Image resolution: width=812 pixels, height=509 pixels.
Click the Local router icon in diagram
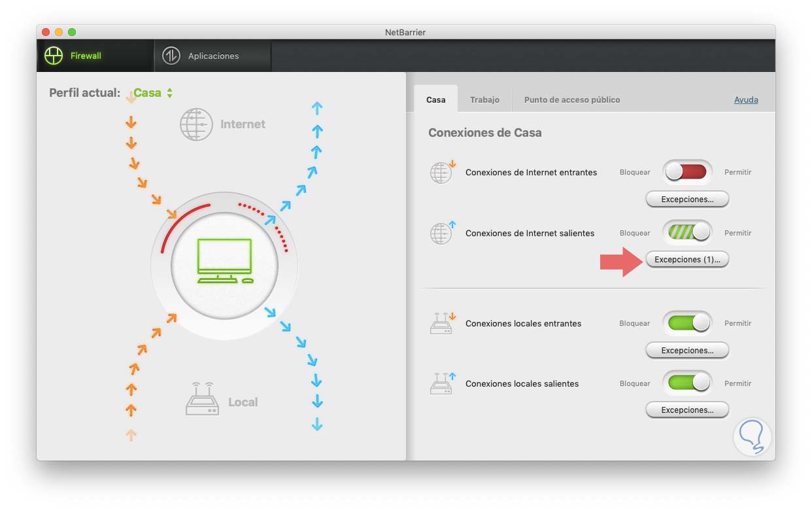point(201,399)
